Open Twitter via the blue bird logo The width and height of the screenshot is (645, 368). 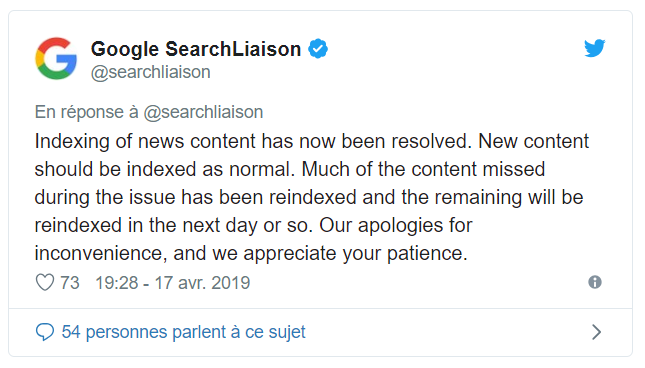coord(595,48)
